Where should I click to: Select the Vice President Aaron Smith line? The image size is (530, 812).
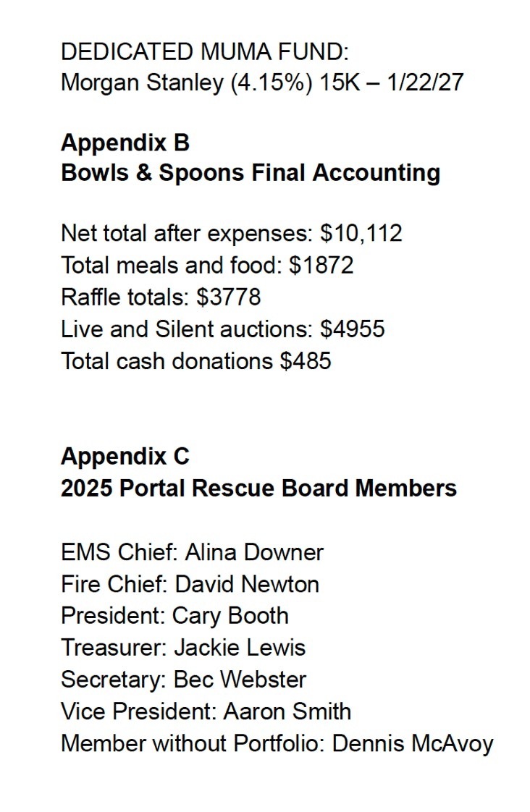pos(206,711)
